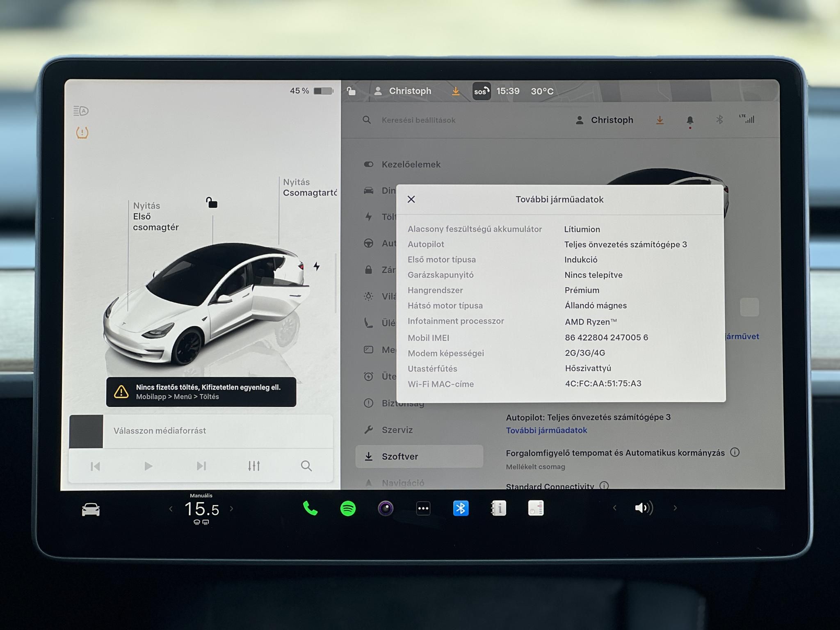Skip to previous media track
This screenshot has width=840, height=630.
tap(95, 466)
